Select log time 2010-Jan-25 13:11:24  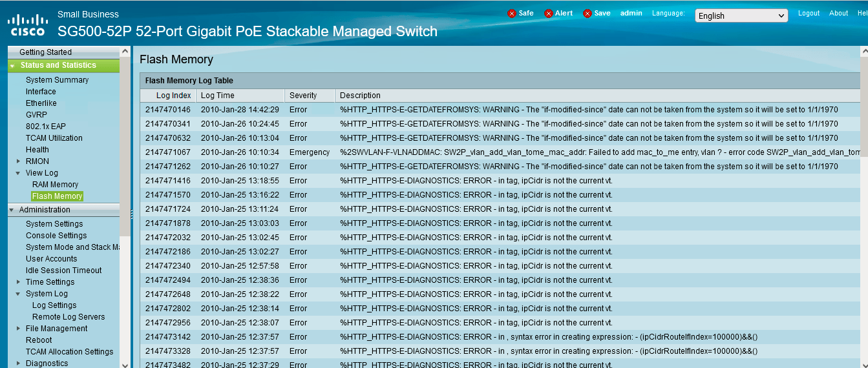240,209
